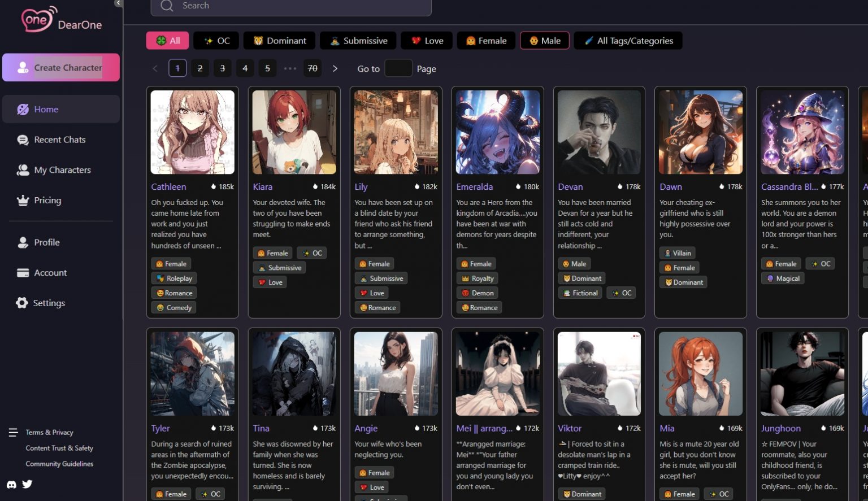Open the Profile sidebar item
This screenshot has width=868, height=501.
[x=46, y=242]
